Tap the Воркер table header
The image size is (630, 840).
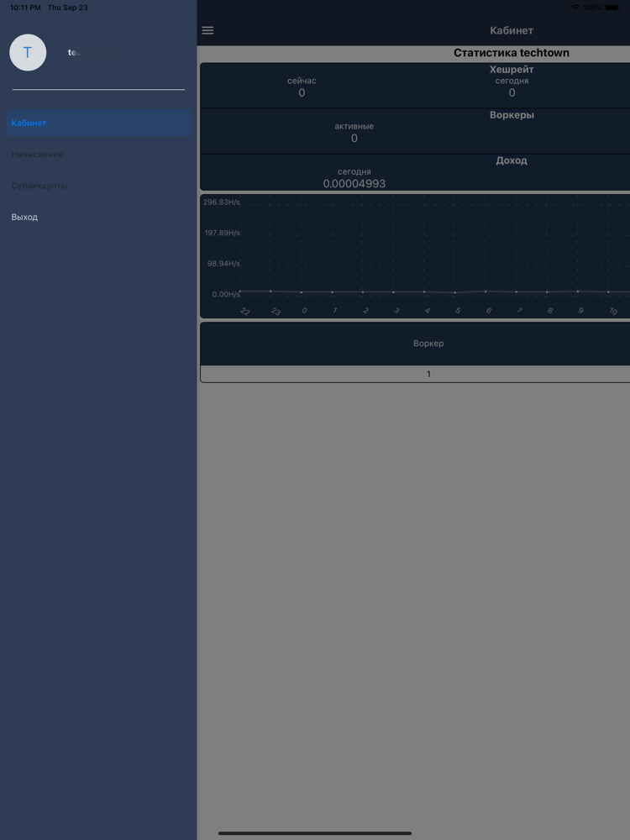pyautogui.click(x=428, y=344)
